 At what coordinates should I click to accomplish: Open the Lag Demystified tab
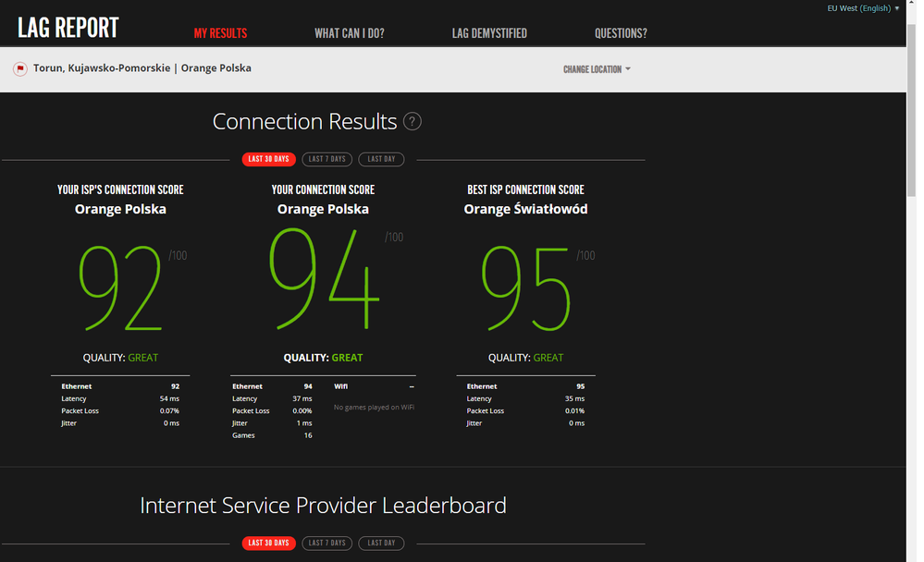489,33
